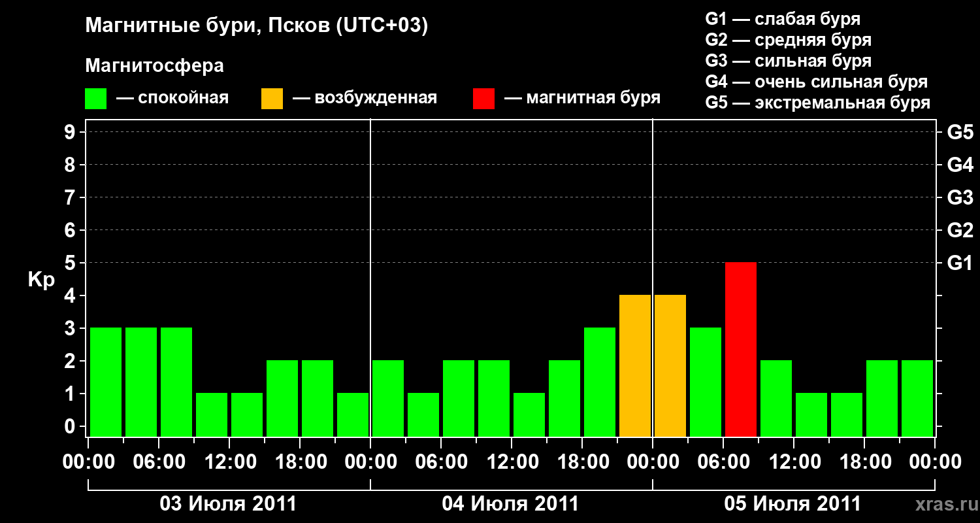Viewport: 980px width, 523px height.
Task: Click the date label '05 Июля 2011'
Action: [x=793, y=504]
